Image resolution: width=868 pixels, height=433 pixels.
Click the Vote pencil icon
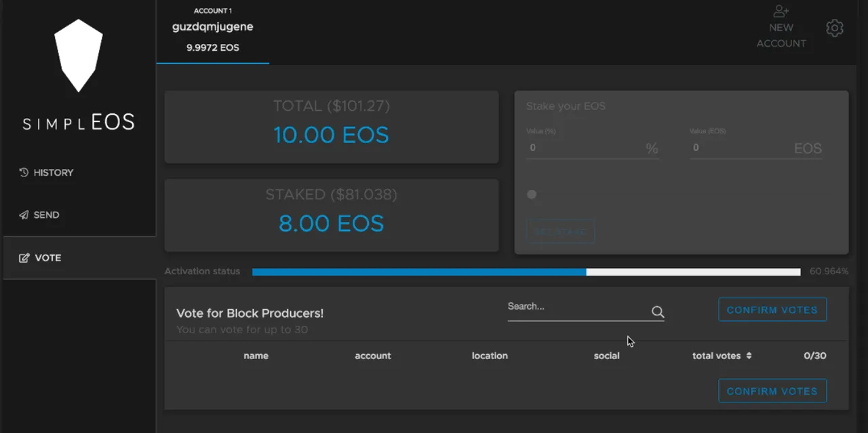[x=24, y=258]
